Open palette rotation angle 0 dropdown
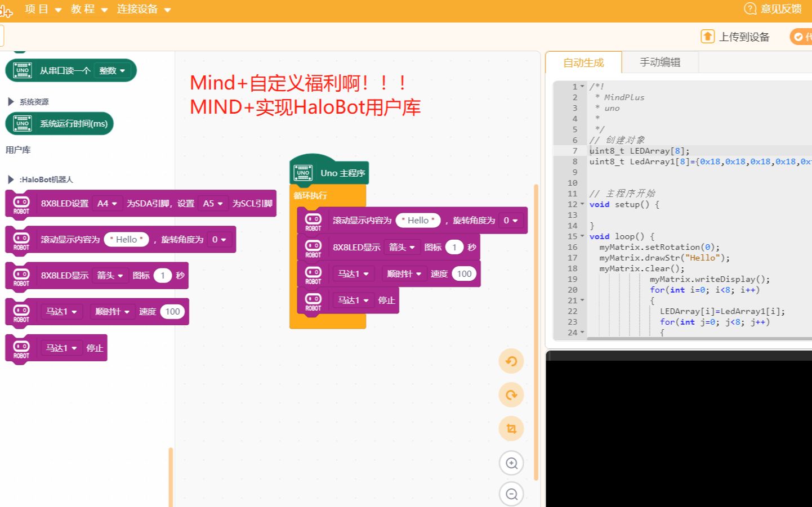The height and width of the screenshot is (507, 812). coord(219,239)
